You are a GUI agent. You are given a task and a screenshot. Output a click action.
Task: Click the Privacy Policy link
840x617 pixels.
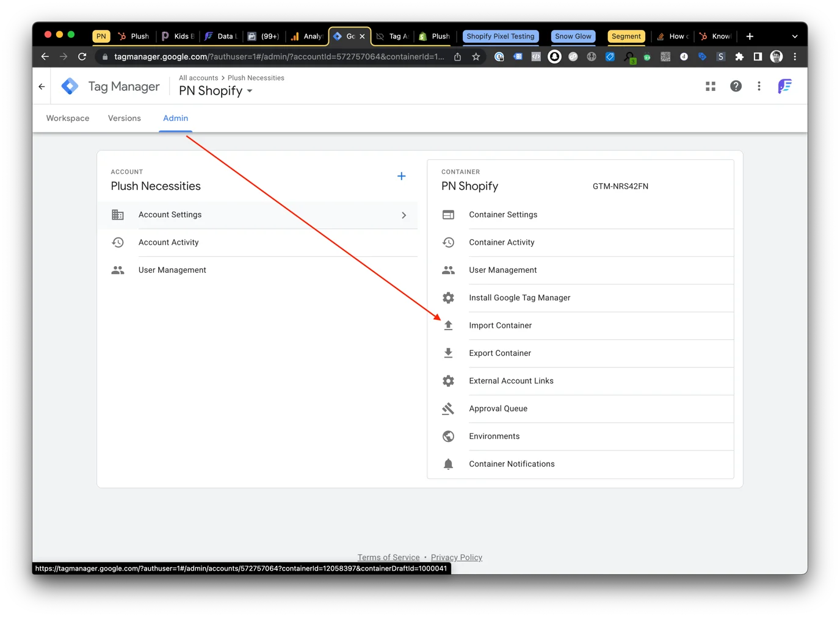tap(457, 557)
